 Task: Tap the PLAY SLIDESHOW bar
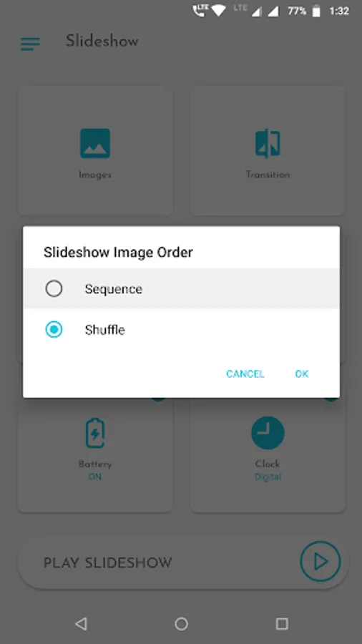click(183, 562)
